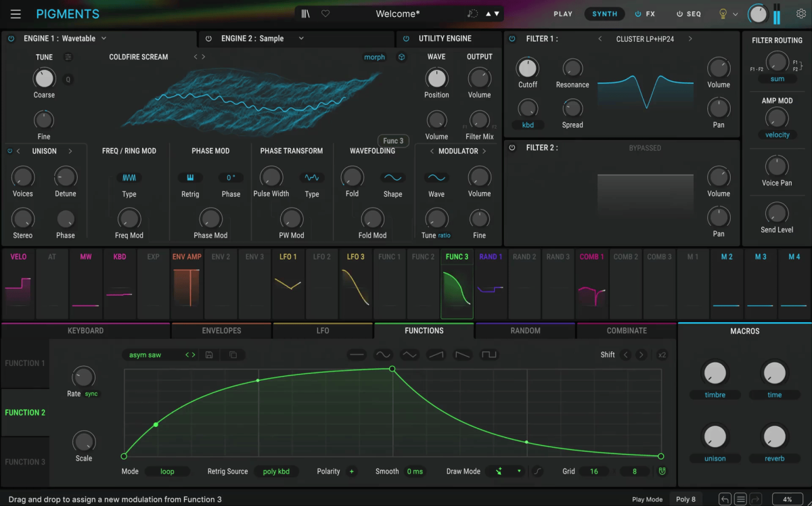This screenshot has height=506, width=812.
Task: Toggle Engine 1 power button
Action: click(x=11, y=39)
